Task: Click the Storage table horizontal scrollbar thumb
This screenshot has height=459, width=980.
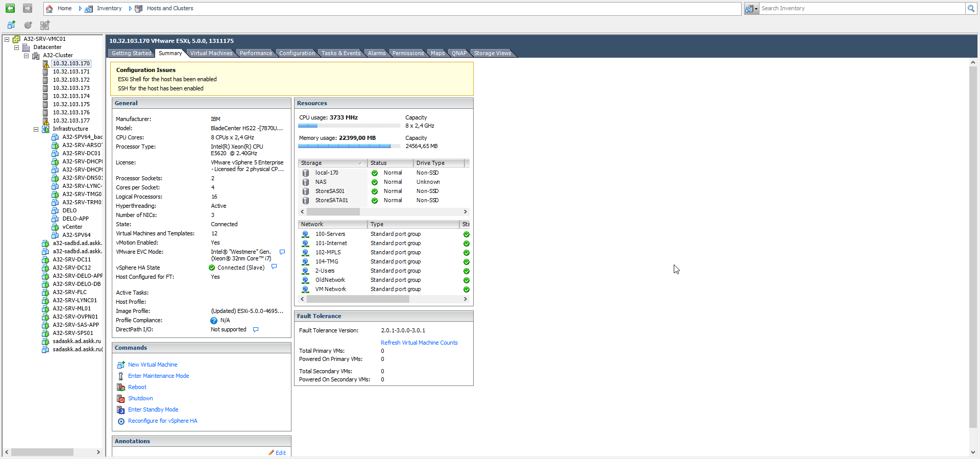Action: pos(333,211)
